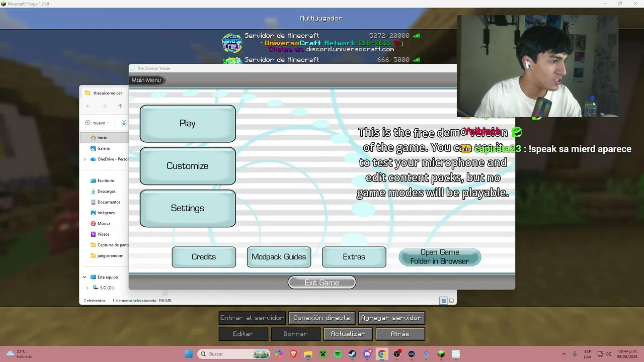Open Settings in The Choicer Voicer
The height and width of the screenshot is (362, 644).
(x=188, y=208)
